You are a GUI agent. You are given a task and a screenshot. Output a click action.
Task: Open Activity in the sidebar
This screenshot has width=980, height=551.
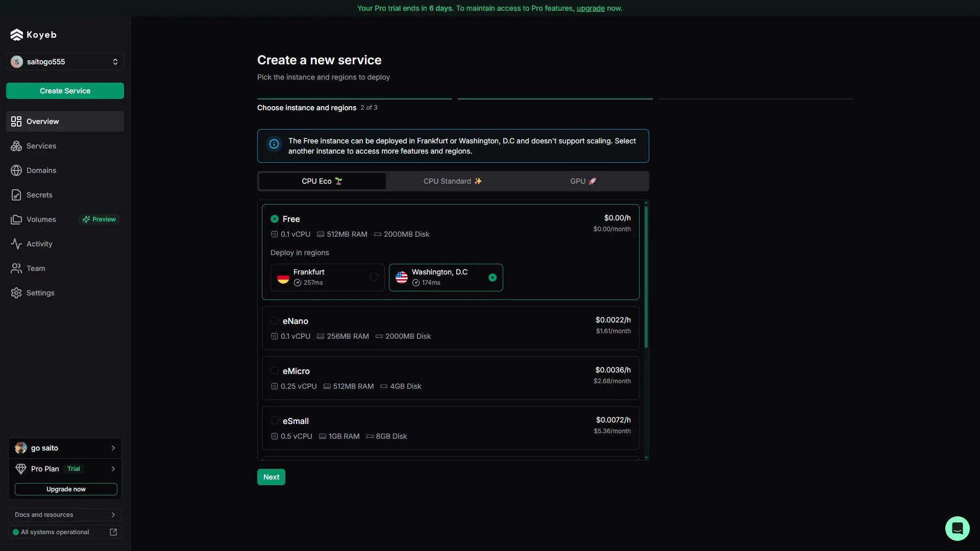65,244
